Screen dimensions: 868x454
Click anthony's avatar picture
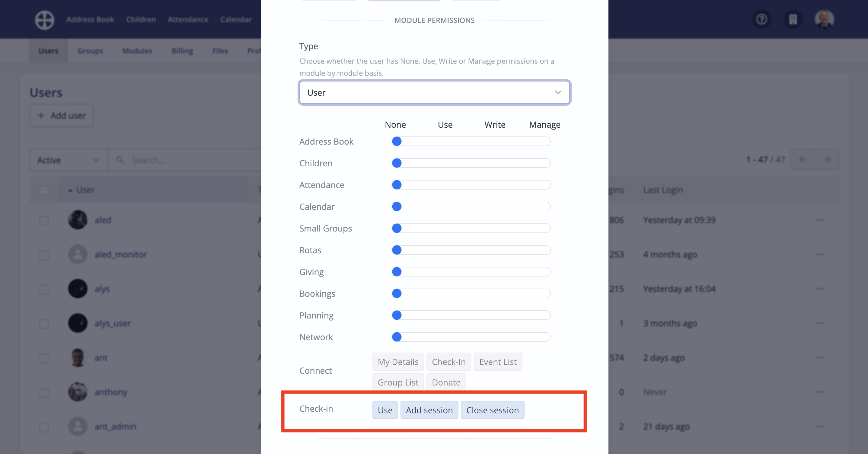(78, 392)
